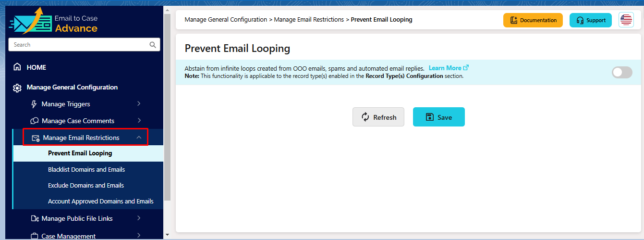Click the Home house icon
644x240 pixels.
[17, 67]
